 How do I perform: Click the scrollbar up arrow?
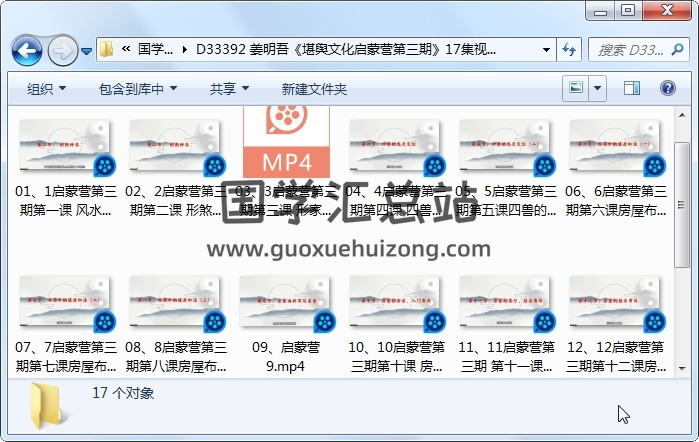(x=682, y=115)
